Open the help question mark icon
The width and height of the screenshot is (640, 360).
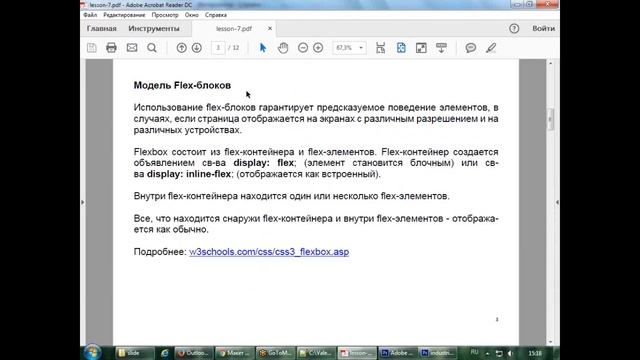[x=514, y=29]
